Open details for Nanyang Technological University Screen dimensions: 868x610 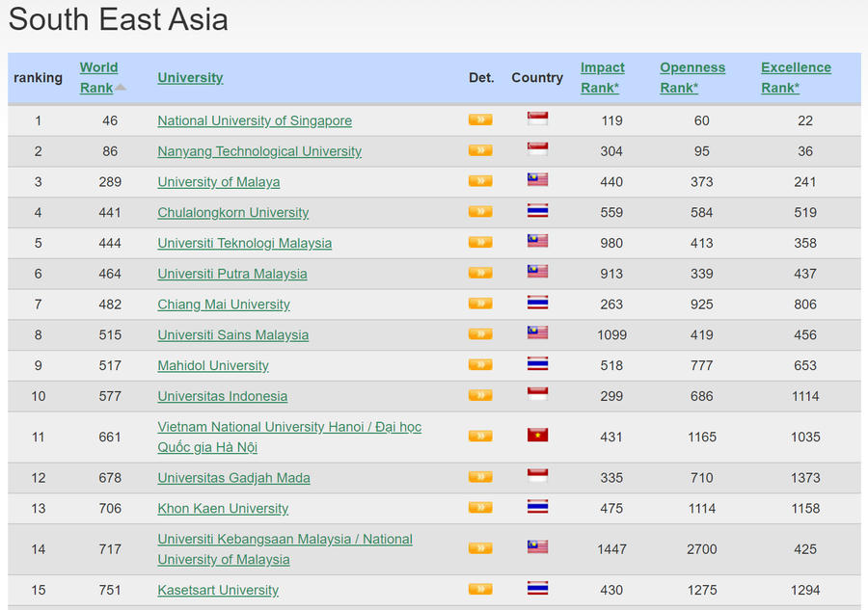(x=479, y=150)
